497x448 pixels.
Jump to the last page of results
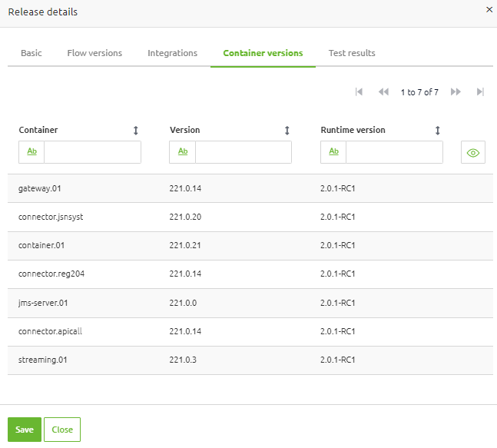(x=480, y=92)
